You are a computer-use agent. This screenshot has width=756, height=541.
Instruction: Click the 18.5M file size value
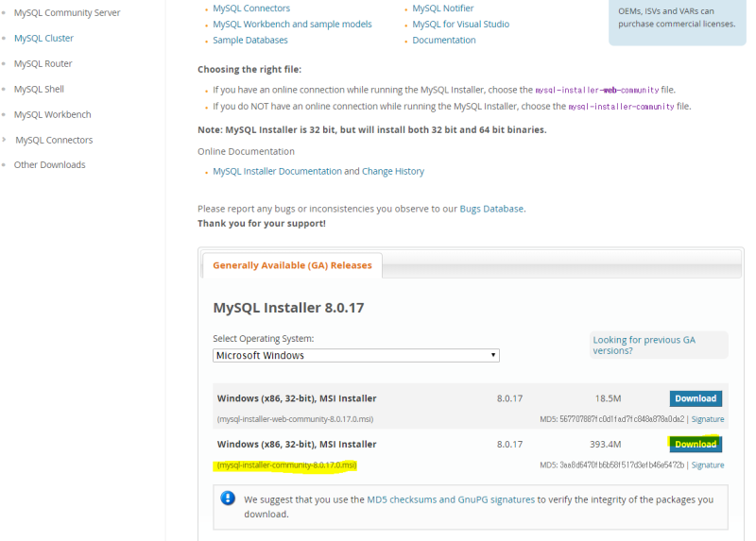click(x=608, y=398)
